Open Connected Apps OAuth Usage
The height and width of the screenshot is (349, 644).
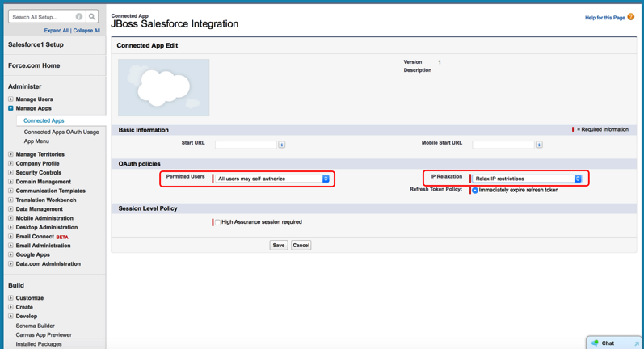pos(61,132)
